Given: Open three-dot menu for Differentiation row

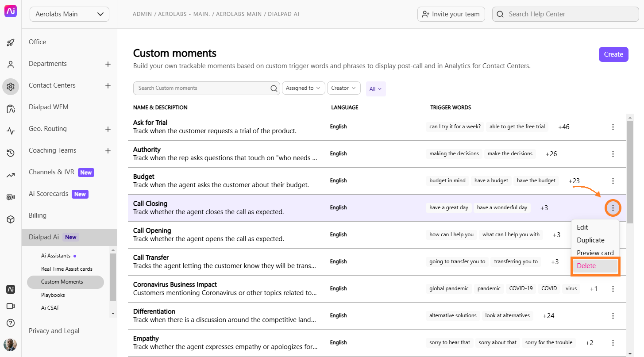Looking at the screenshot, I should pyautogui.click(x=613, y=316).
